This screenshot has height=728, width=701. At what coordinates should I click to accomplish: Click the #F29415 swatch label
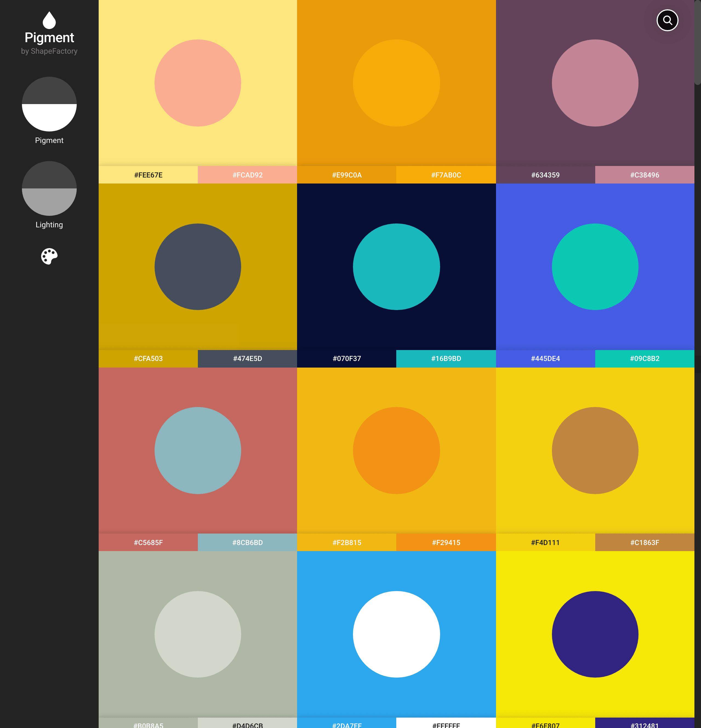446,542
